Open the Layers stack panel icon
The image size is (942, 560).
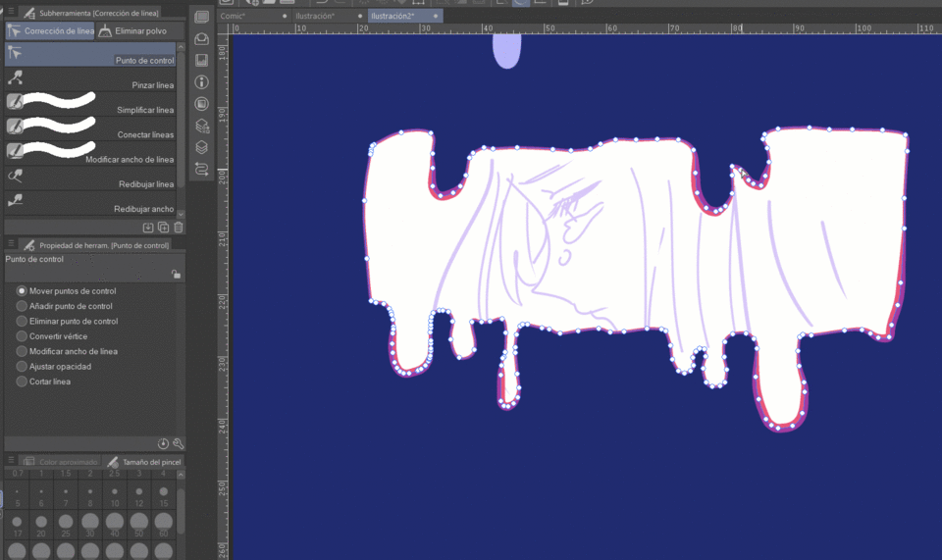click(x=202, y=147)
